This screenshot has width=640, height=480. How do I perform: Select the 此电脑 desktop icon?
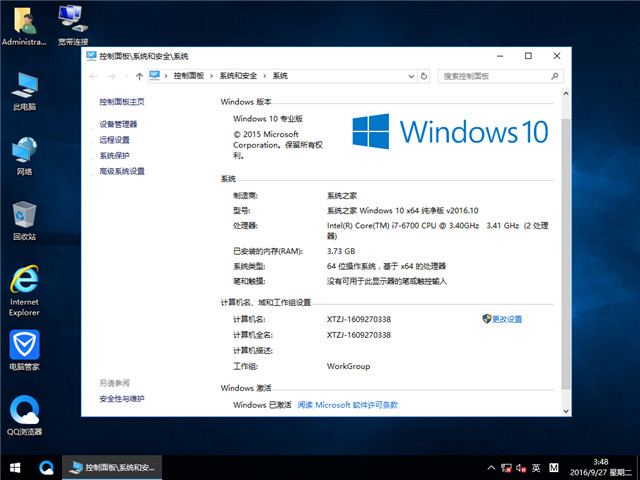(x=24, y=91)
